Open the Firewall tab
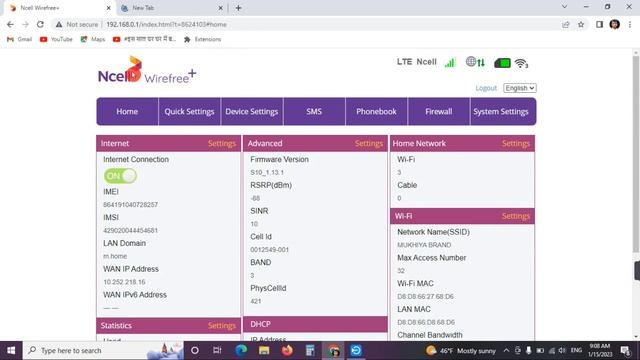 [x=438, y=111]
